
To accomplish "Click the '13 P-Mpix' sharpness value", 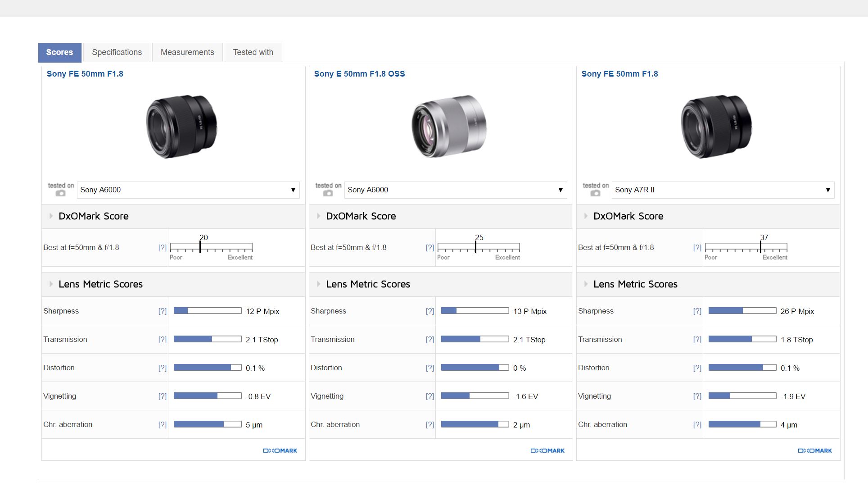I will (530, 312).
